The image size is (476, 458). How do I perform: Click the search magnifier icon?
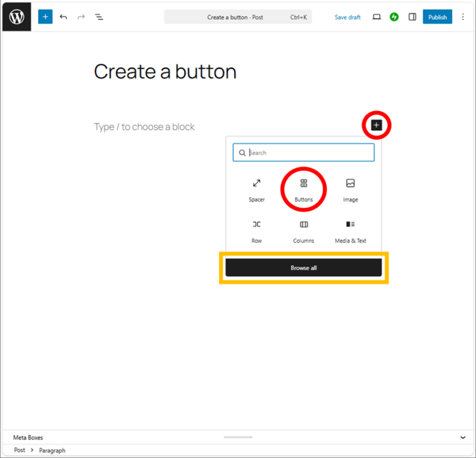tap(242, 153)
